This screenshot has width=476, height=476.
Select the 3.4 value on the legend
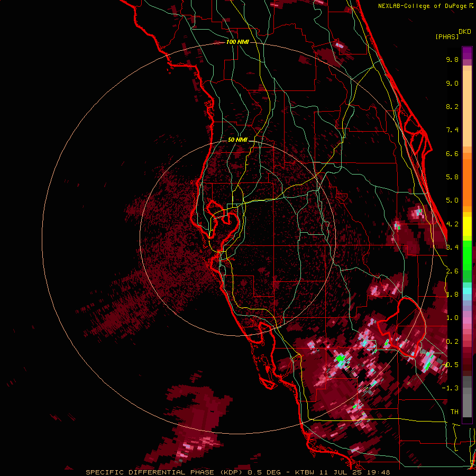452,248
